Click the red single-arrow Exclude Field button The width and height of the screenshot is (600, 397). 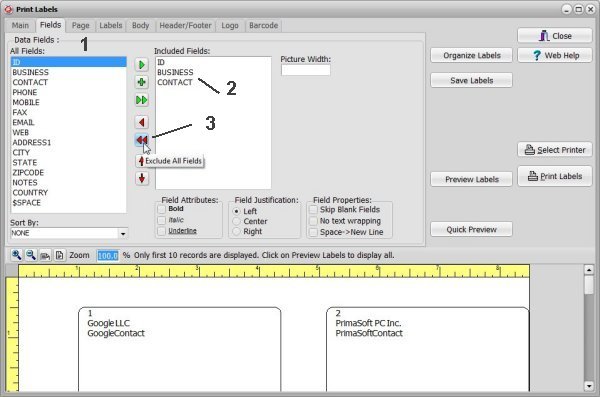[x=142, y=123]
